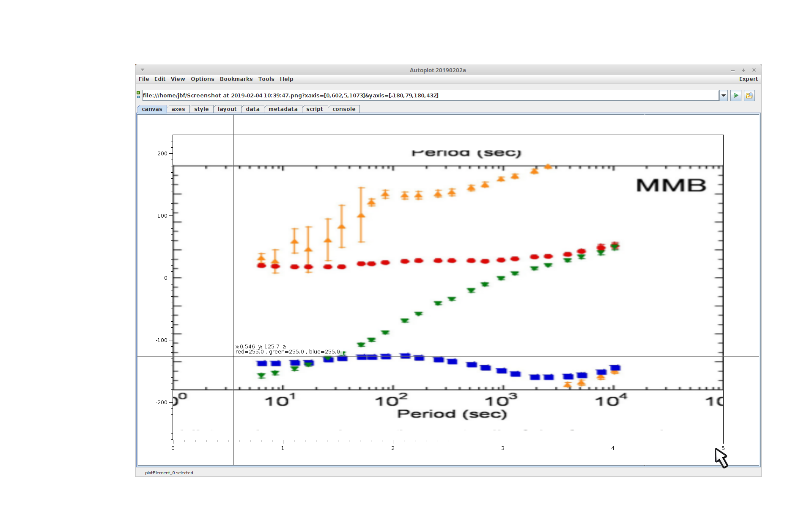Click the Expert mode label
Image resolution: width=812 pixels, height=508 pixels.
pos(748,79)
